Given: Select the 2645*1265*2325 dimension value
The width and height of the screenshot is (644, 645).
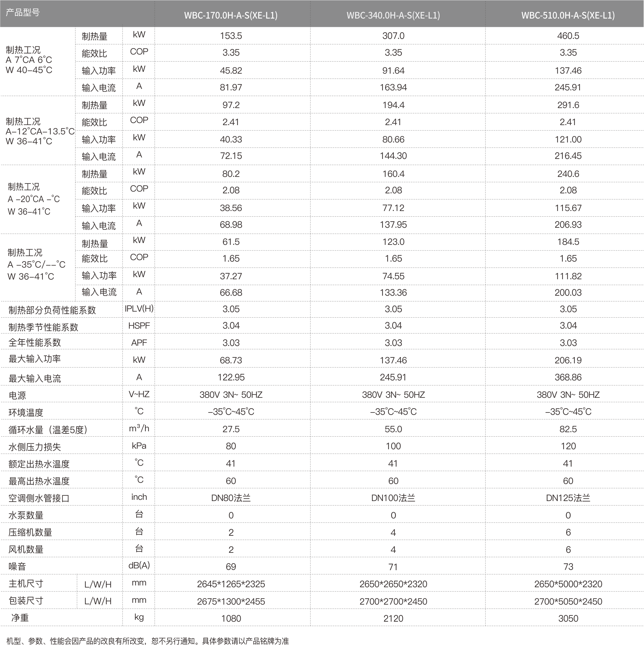Looking at the screenshot, I should (231, 584).
